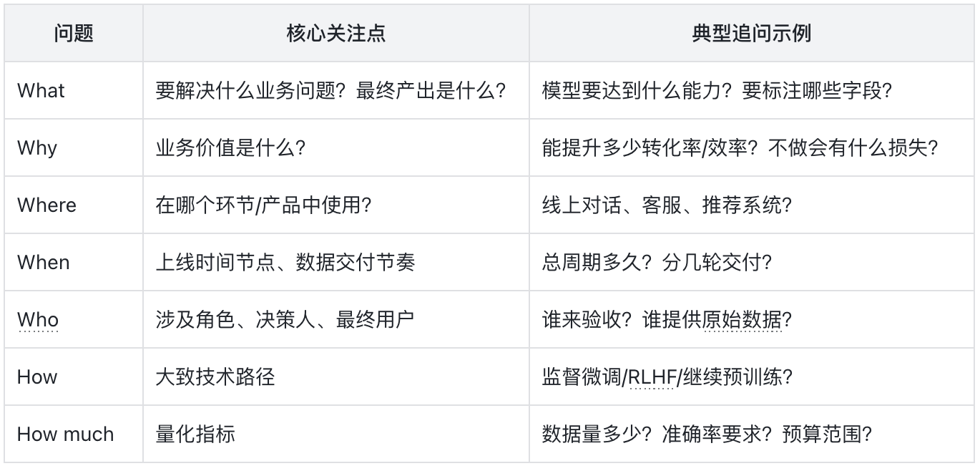
Task: Select the "When" row label cell
Action: (x=44, y=263)
